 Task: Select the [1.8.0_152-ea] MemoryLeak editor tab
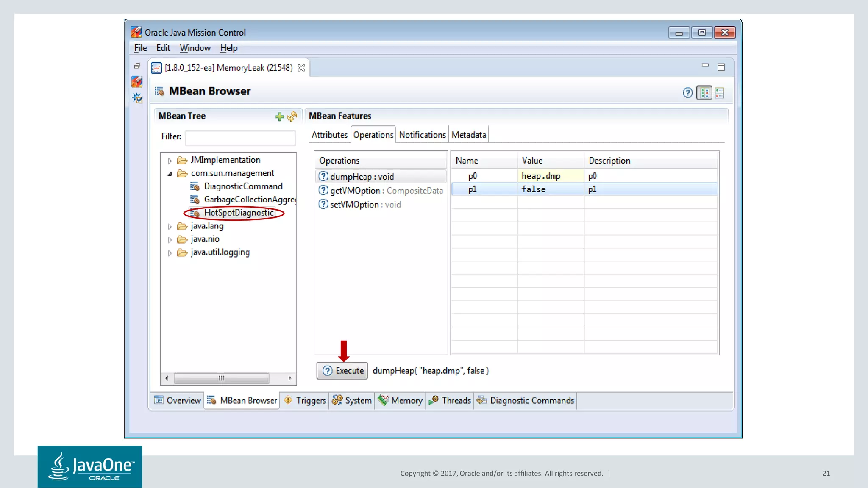pos(228,68)
